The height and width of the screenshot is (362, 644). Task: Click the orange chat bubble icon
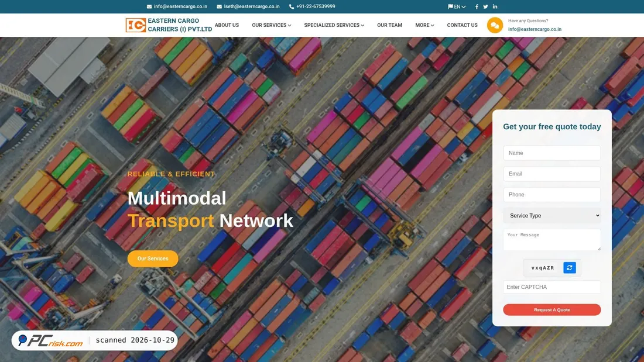(495, 26)
